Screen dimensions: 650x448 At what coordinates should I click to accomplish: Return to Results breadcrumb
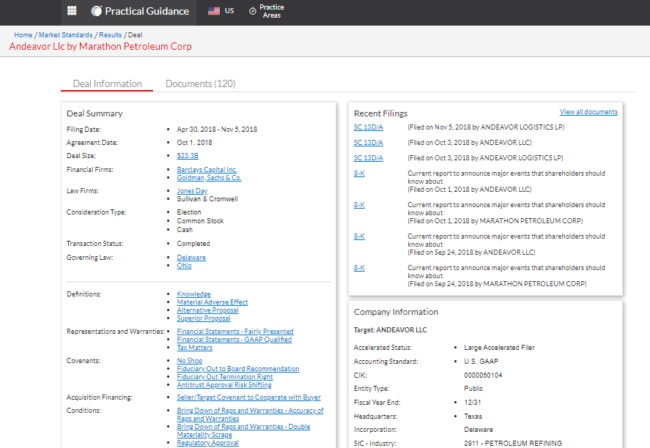(x=110, y=35)
